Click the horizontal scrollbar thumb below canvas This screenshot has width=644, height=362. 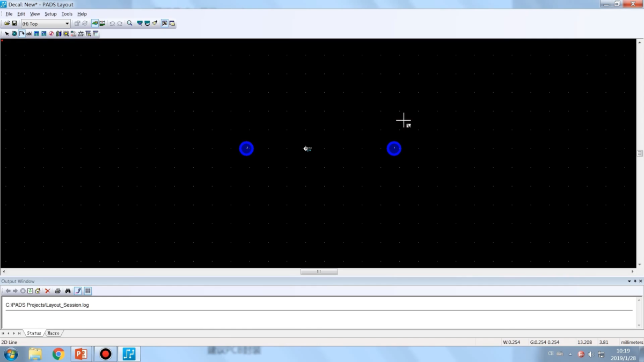(319, 272)
